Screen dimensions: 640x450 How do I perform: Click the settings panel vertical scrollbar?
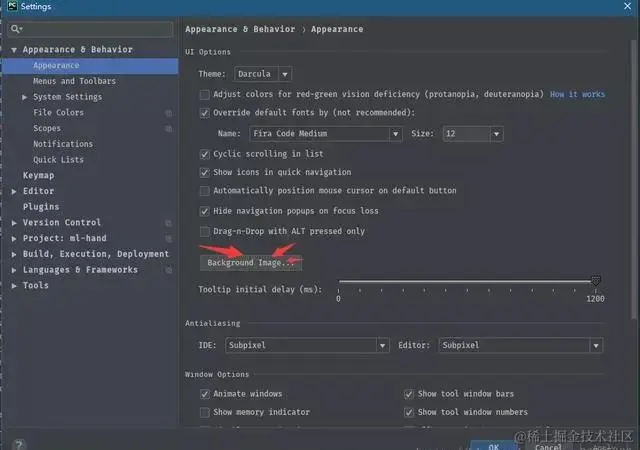(633, 180)
